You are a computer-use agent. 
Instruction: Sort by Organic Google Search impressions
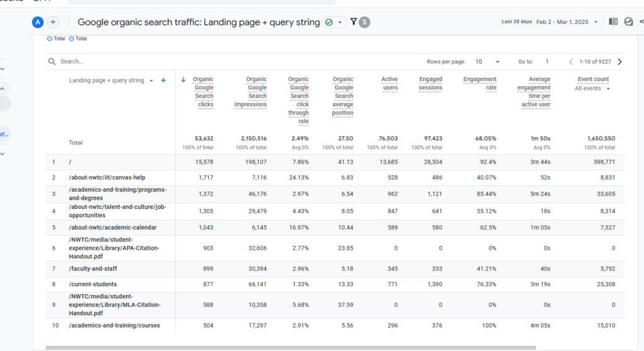coord(250,92)
